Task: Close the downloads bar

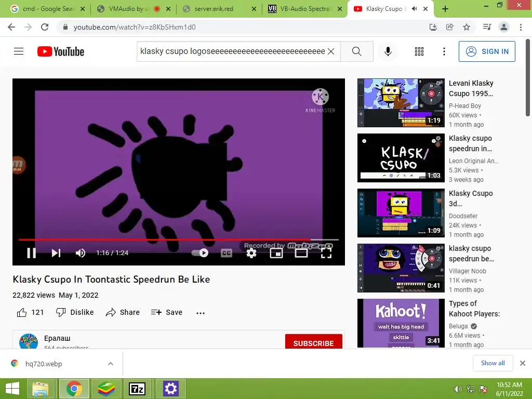Action: point(523,363)
